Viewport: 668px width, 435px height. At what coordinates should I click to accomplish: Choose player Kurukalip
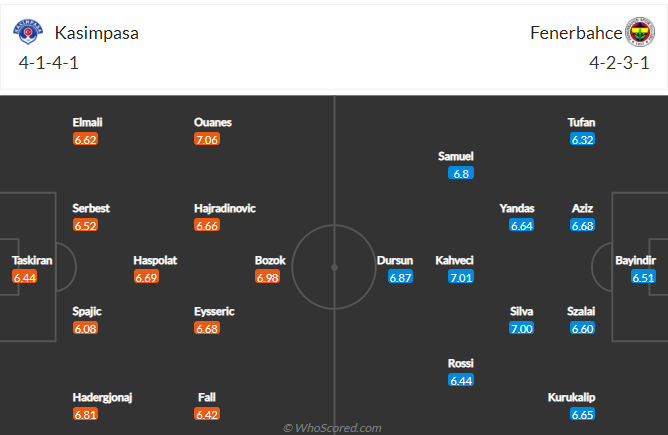click(571, 398)
